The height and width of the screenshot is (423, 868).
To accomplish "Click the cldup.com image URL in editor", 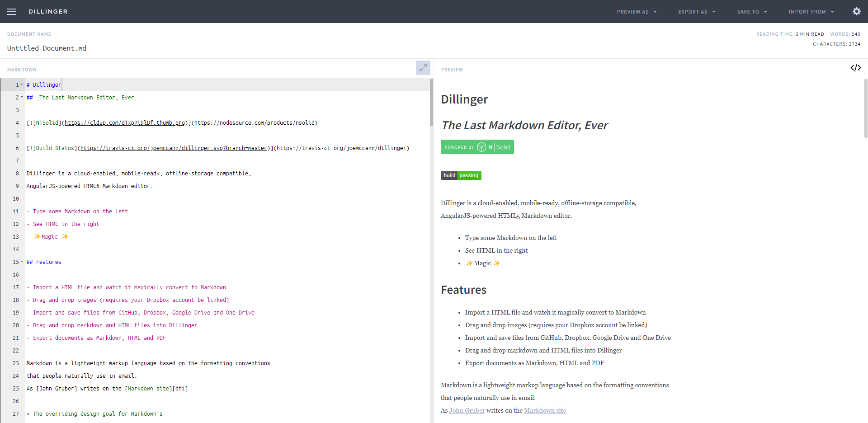I will [x=125, y=122].
